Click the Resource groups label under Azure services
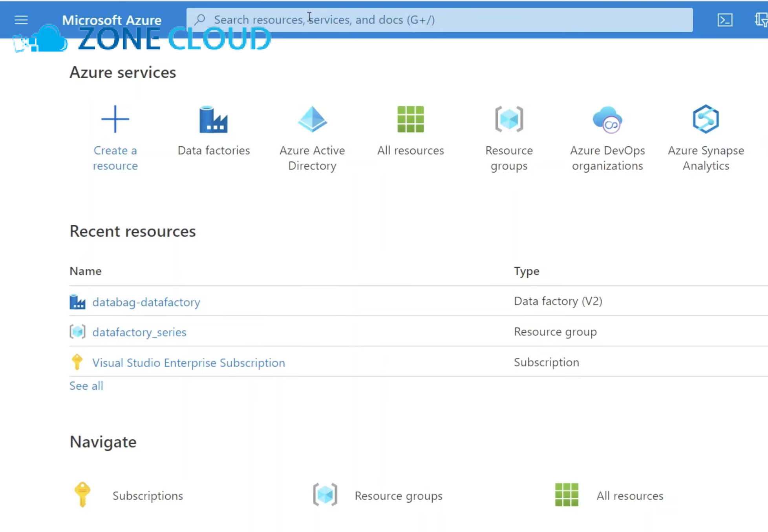This screenshot has height=532, width=768. pyautogui.click(x=509, y=158)
